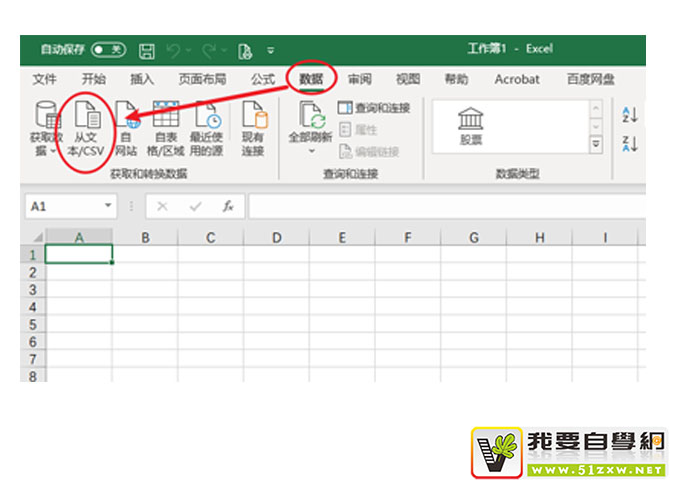The width and height of the screenshot is (700, 500).
Task: Select column I header
Action: pos(605,237)
